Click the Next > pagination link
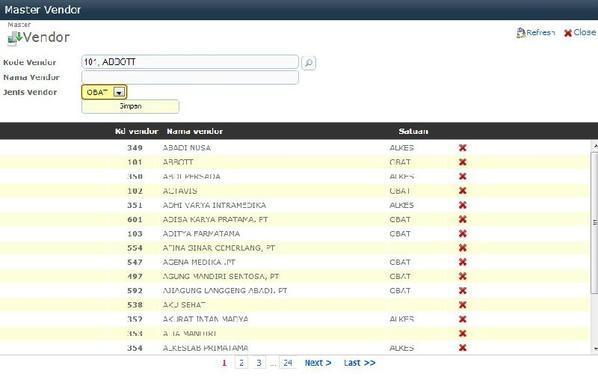598x380 pixels. coord(318,363)
